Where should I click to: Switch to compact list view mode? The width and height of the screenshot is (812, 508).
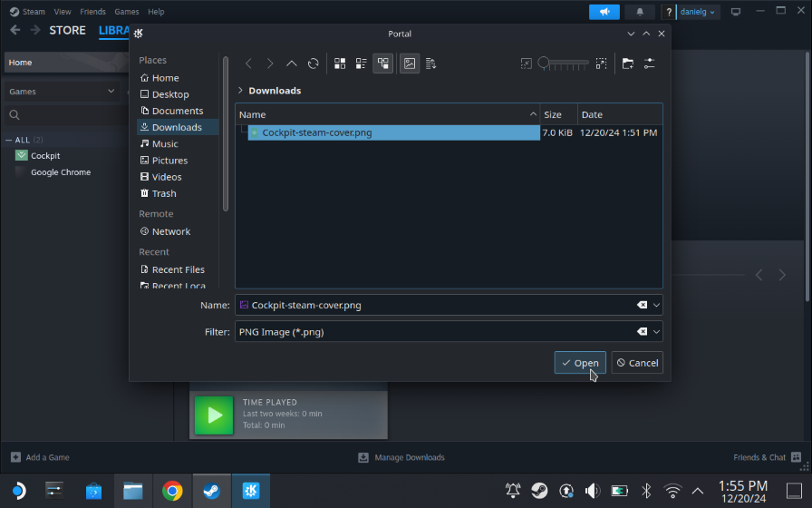point(362,63)
